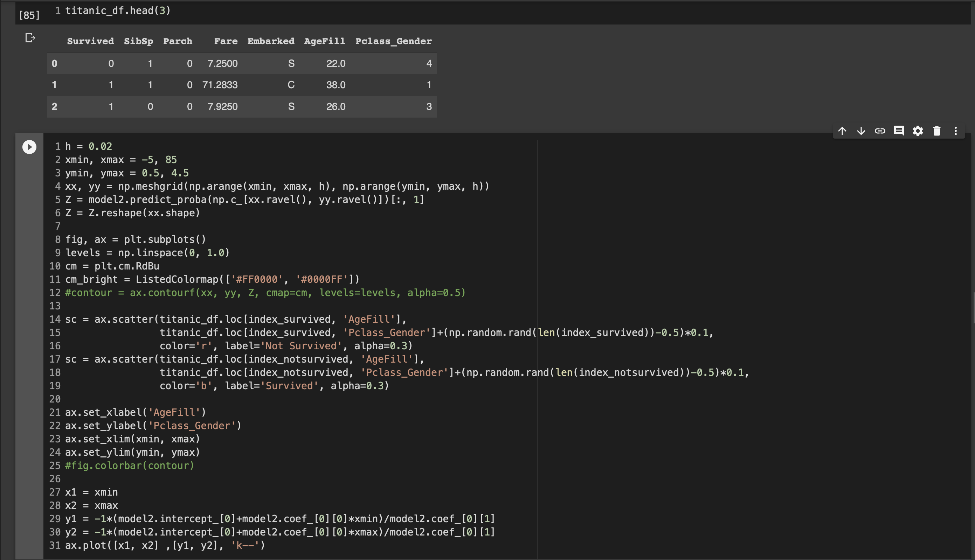975x560 pixels.
Task: Click the x2 = xmax line
Action: coord(91,505)
